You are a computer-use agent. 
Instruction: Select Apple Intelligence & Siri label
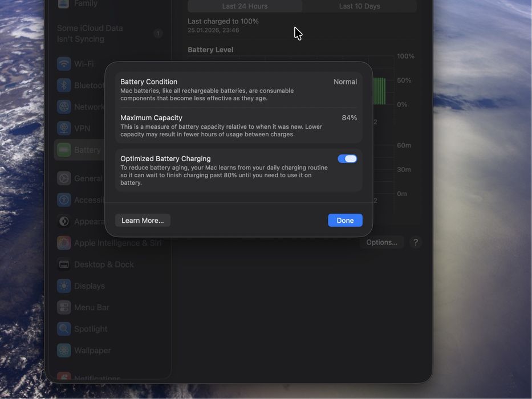click(117, 243)
